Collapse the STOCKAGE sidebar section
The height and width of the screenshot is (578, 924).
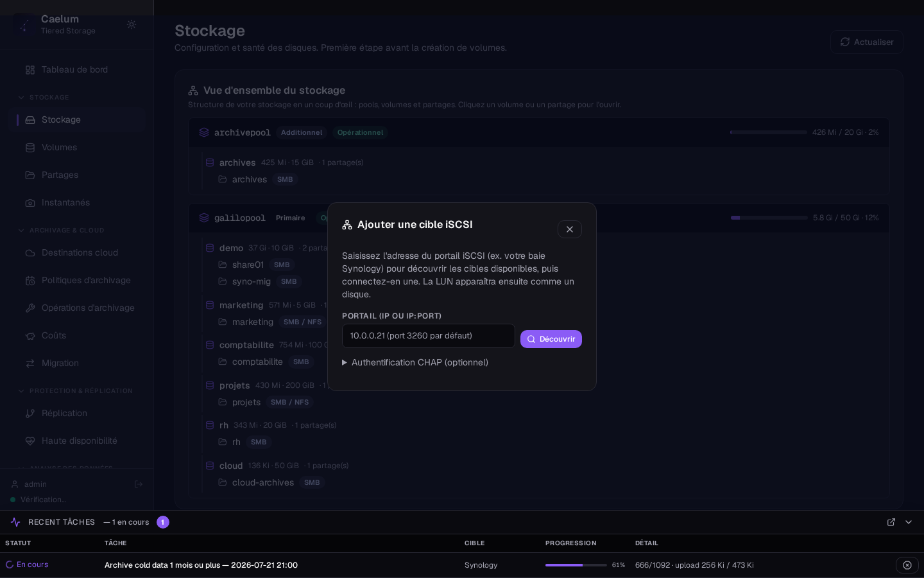44,98
